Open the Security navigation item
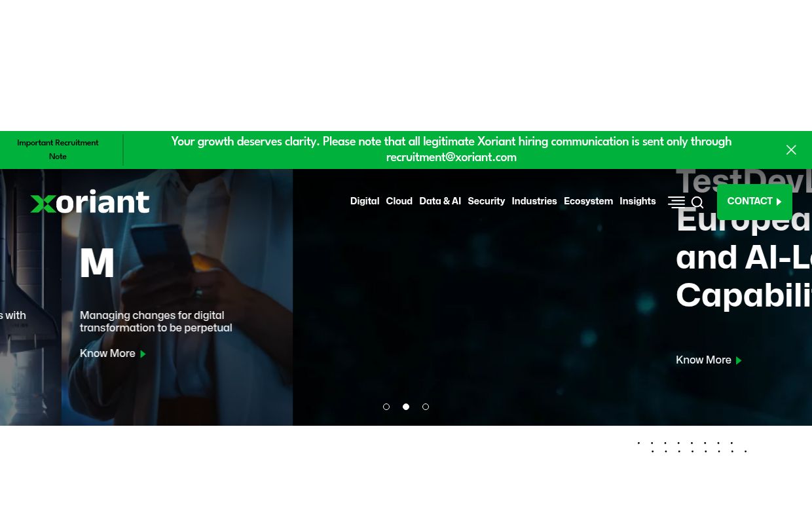The image size is (812, 524). [x=486, y=201]
